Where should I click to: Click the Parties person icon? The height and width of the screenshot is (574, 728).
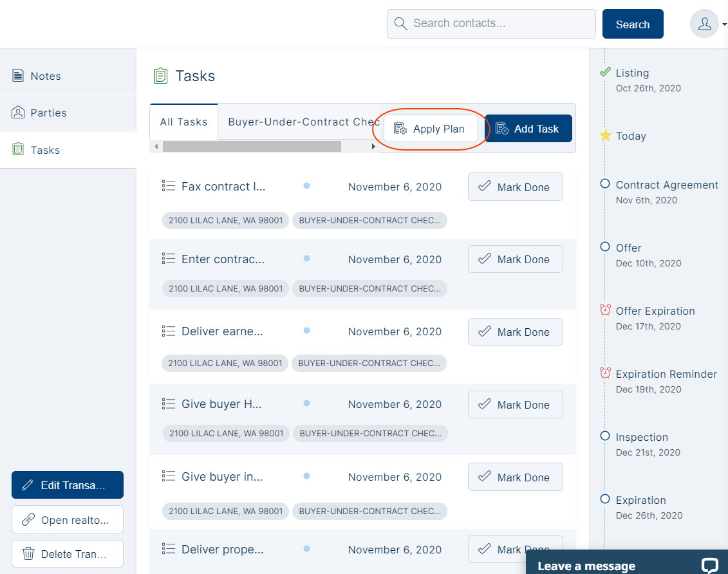17,113
